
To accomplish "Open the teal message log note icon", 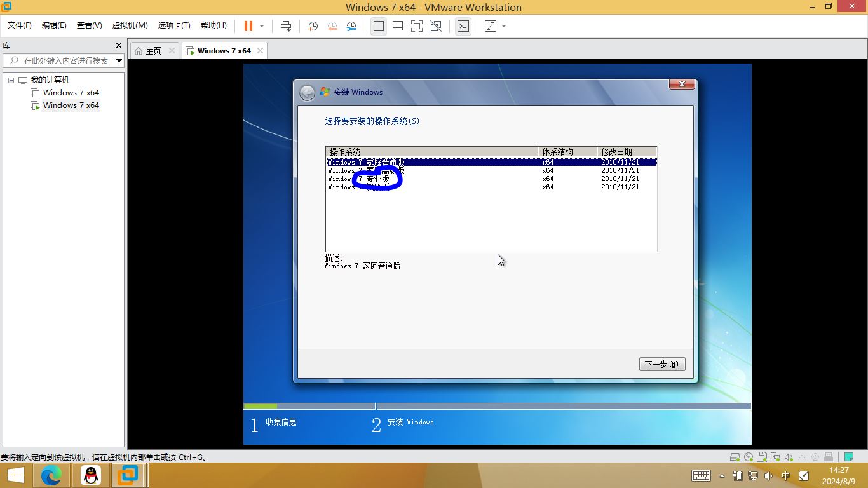I will 848,457.
